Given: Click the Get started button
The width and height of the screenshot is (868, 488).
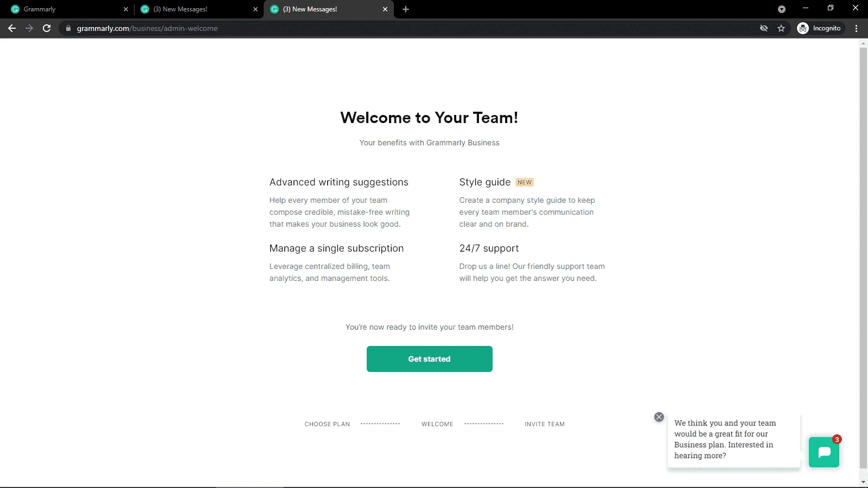Looking at the screenshot, I should click(x=429, y=359).
